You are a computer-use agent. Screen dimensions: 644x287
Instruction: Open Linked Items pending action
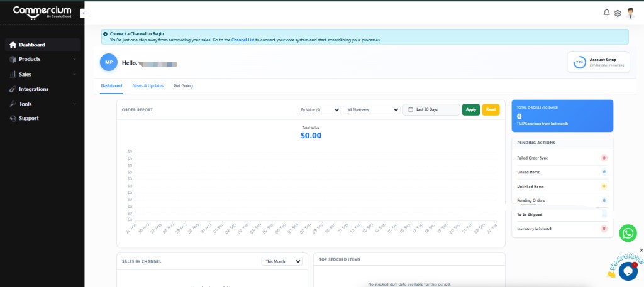(562, 172)
